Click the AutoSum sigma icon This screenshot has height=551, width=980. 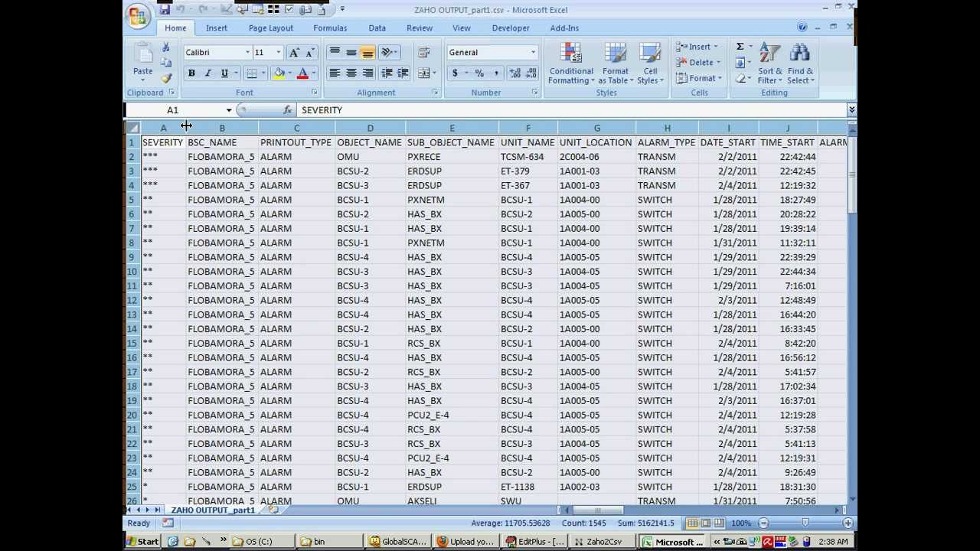tap(740, 47)
